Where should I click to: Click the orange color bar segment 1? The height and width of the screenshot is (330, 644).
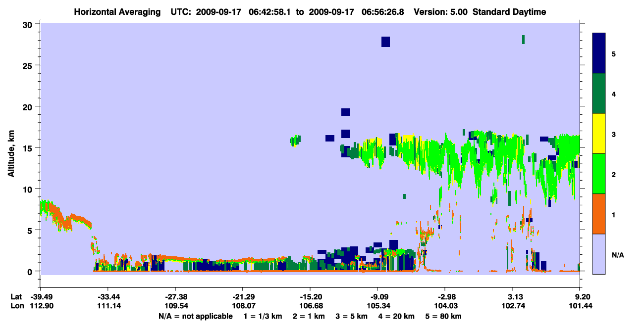click(599, 214)
